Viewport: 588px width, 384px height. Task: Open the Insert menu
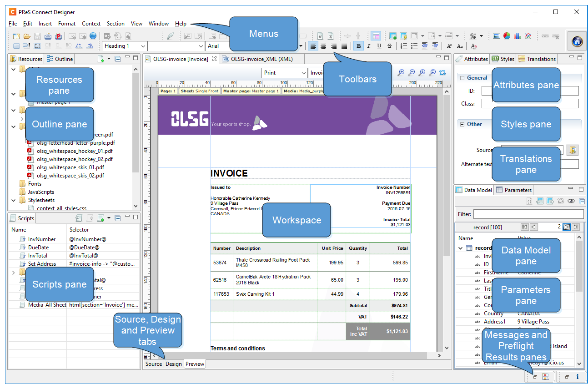coord(45,24)
